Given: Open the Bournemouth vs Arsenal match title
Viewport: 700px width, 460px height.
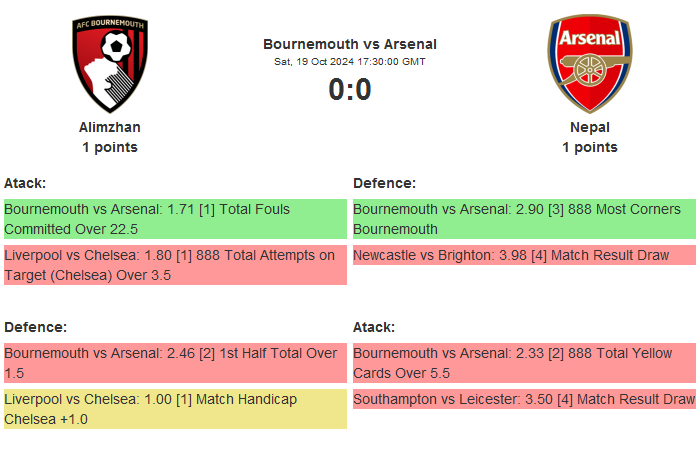Looking at the screenshot, I should tap(350, 44).
